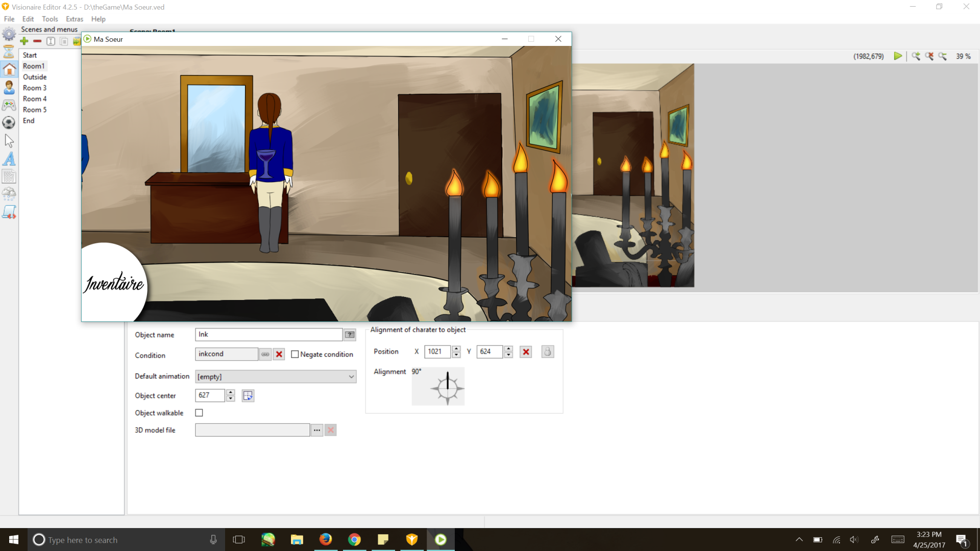The width and height of the screenshot is (980, 551).
Task: Select the Room 3 scene
Action: point(35,88)
